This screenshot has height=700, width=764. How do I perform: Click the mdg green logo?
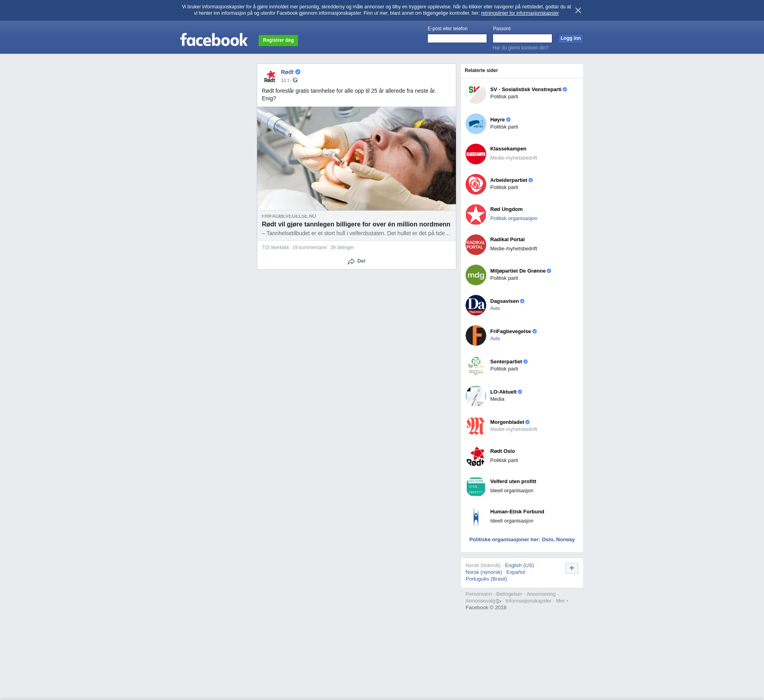click(x=476, y=275)
